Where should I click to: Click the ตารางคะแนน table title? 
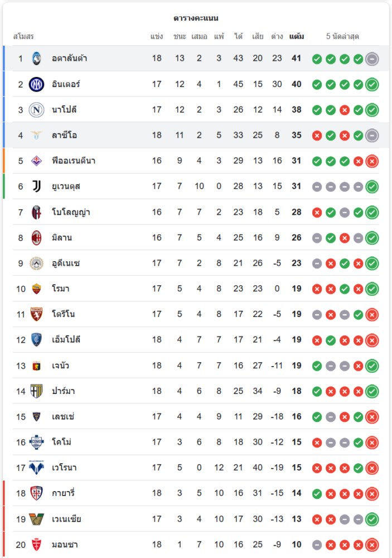tap(196, 18)
